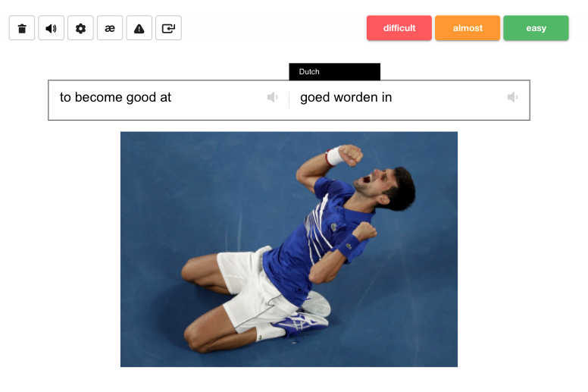Screen dimensions: 588x392
Task: Mark the card as easy
Action: coord(536,28)
